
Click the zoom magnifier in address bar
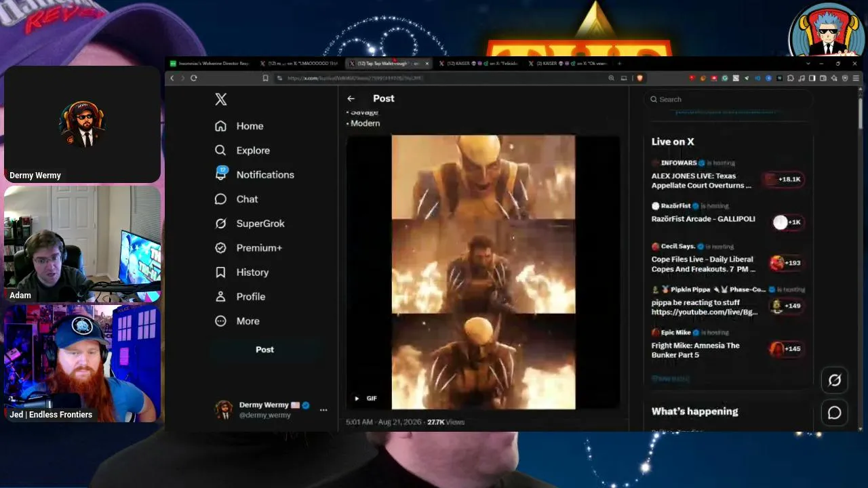pyautogui.click(x=612, y=78)
